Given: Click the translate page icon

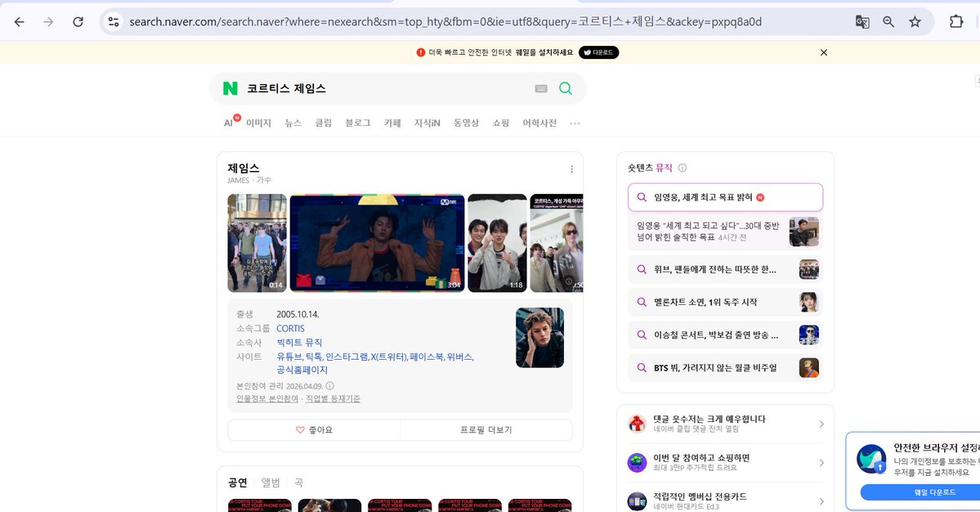Looking at the screenshot, I should (862, 22).
